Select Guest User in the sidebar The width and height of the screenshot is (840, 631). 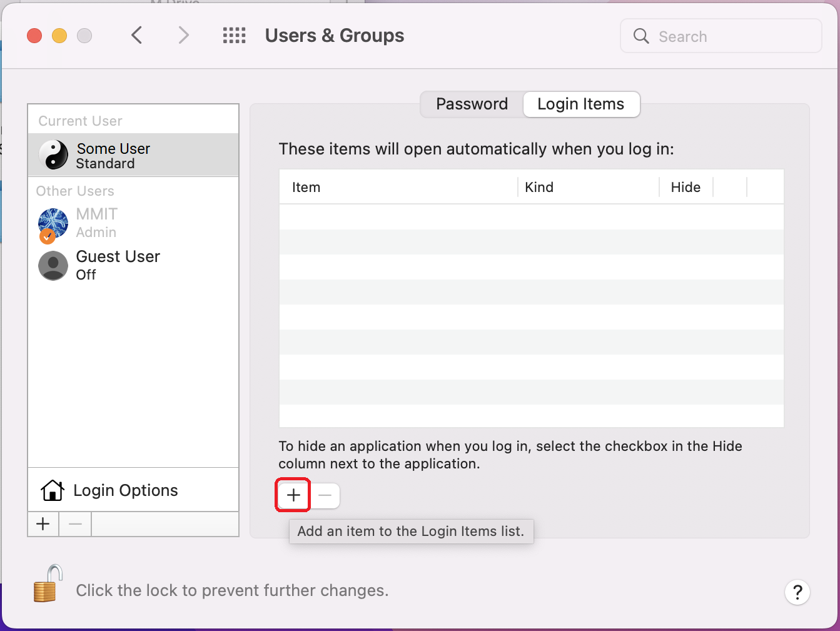click(x=118, y=265)
